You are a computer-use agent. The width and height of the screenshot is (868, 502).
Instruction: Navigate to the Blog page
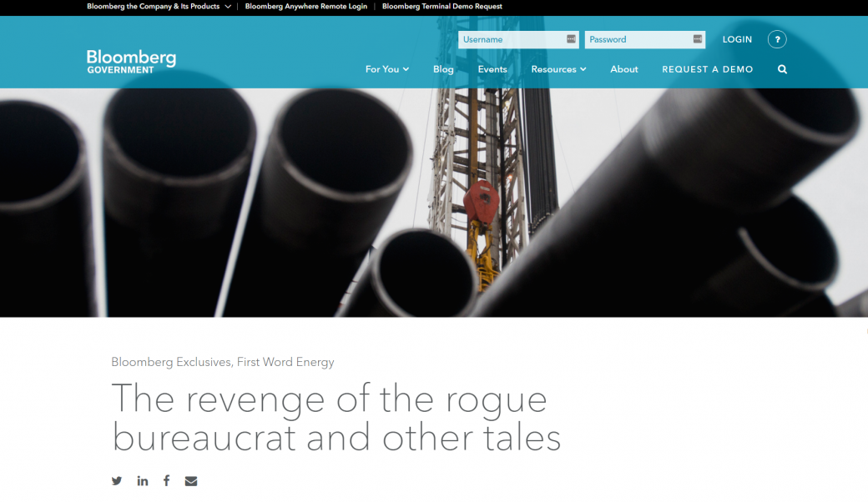443,69
